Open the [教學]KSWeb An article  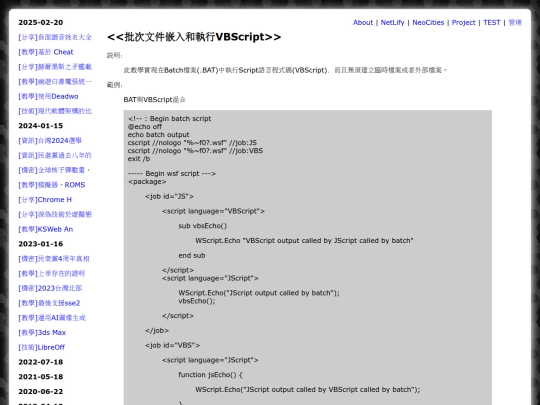click(45, 229)
